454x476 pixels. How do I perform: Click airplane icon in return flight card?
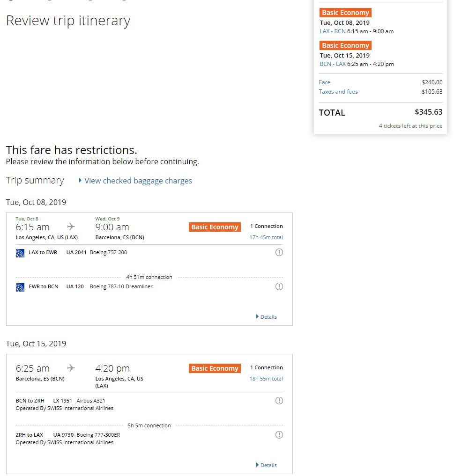pyautogui.click(x=71, y=368)
